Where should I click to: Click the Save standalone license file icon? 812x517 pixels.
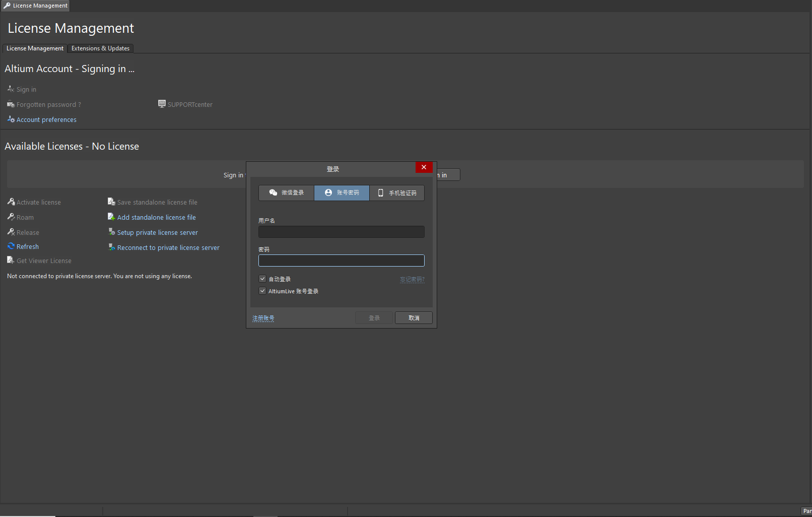point(111,202)
